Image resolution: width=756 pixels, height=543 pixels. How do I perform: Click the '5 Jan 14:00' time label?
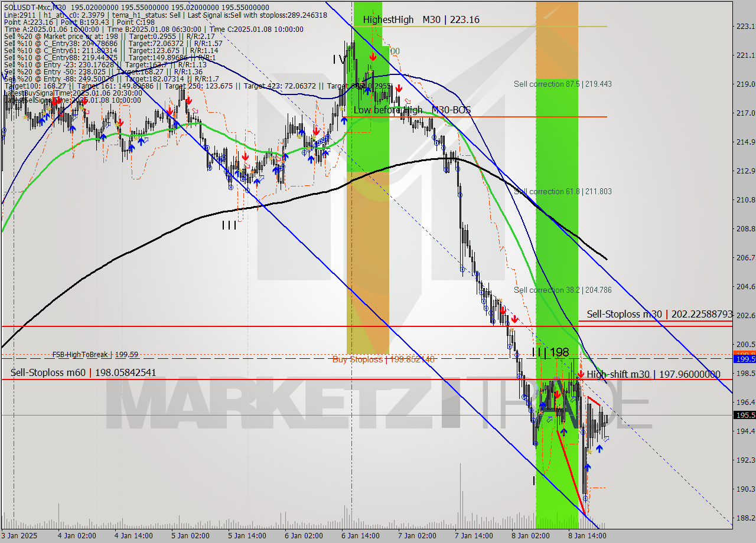click(x=246, y=536)
